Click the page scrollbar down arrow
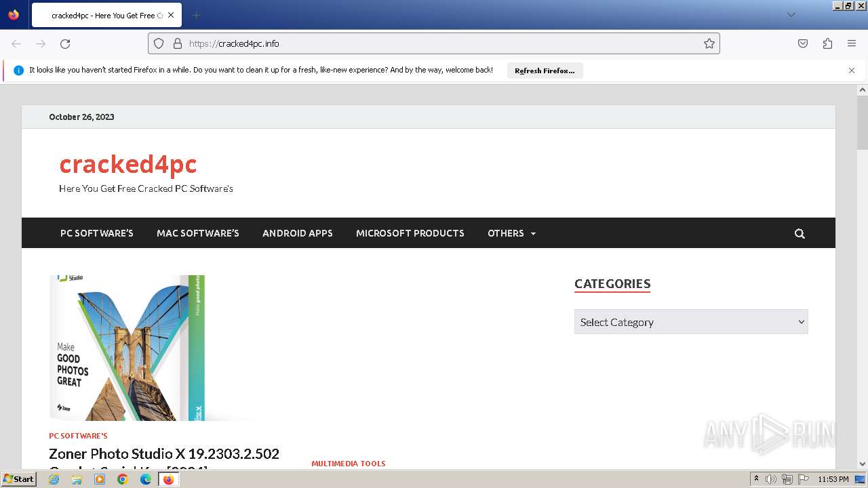 tap(863, 464)
